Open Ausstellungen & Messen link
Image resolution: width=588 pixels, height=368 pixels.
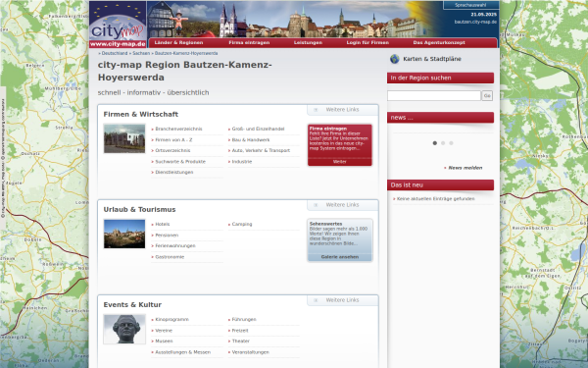point(182,352)
